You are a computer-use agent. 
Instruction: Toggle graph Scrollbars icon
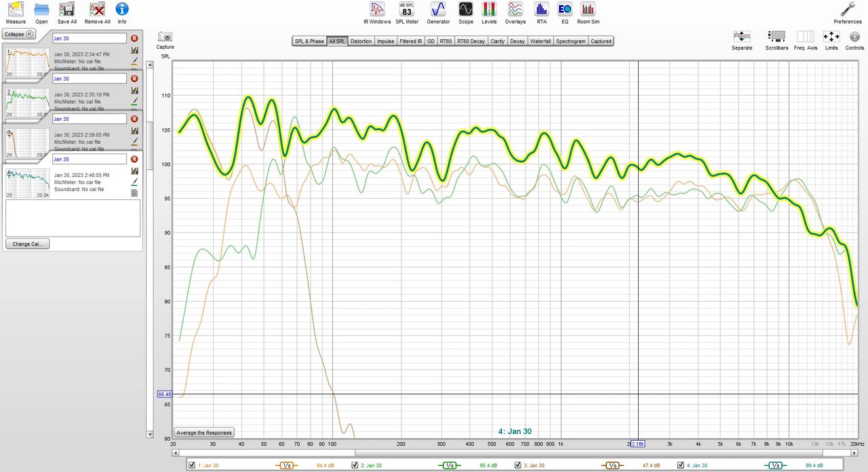776,40
